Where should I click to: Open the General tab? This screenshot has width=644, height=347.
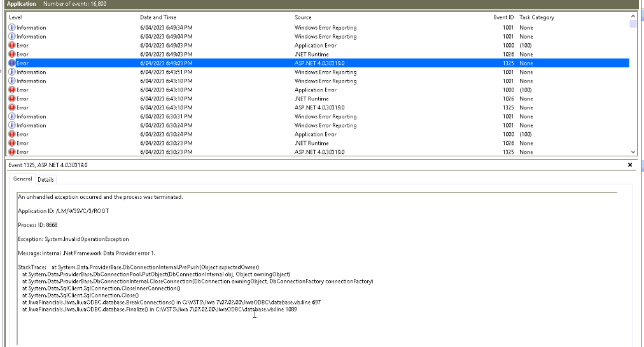click(x=23, y=179)
